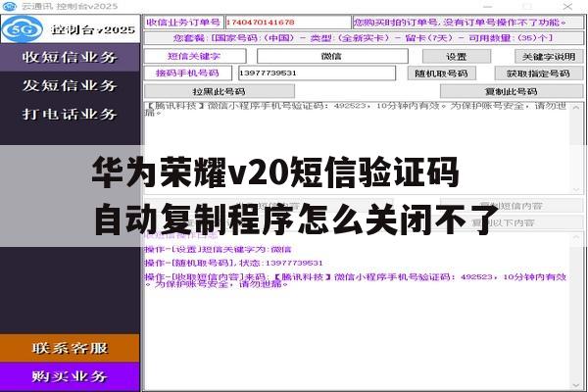
Task: Open the 收短信业务 section
Action: coord(70,57)
